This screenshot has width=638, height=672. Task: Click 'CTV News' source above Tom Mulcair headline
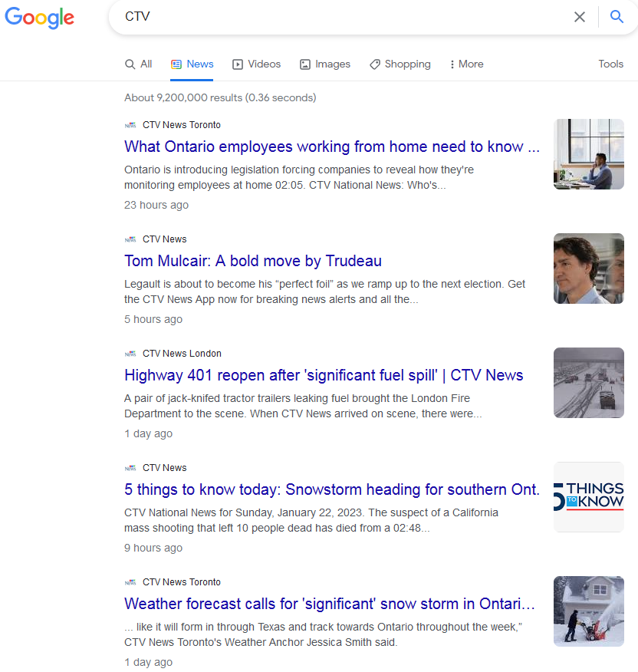pyautogui.click(x=165, y=239)
